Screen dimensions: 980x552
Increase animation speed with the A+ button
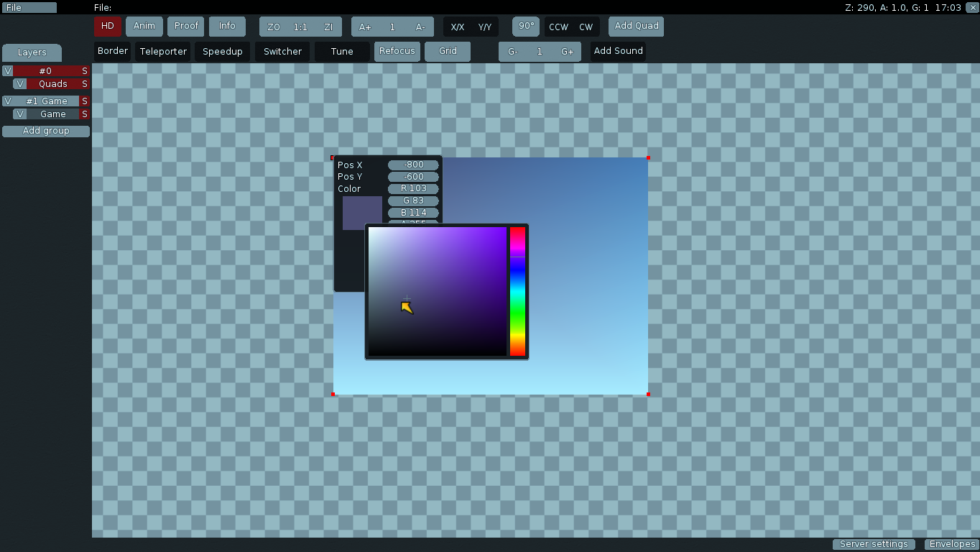point(365,27)
